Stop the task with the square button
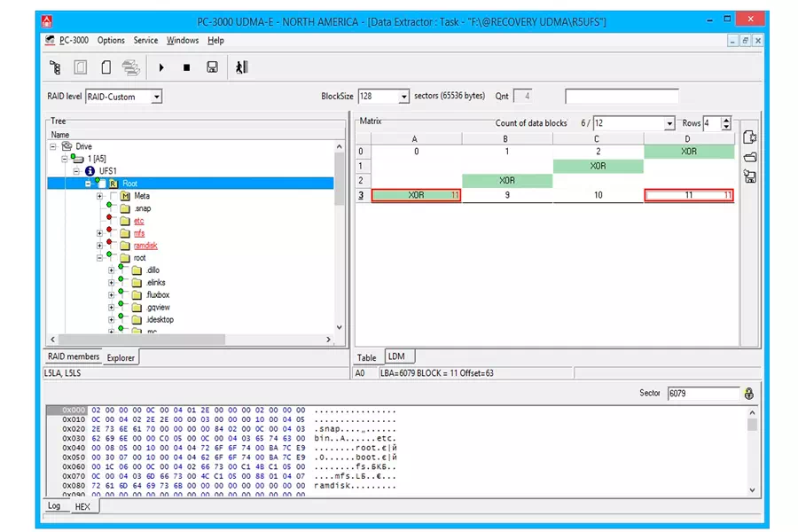 click(187, 67)
